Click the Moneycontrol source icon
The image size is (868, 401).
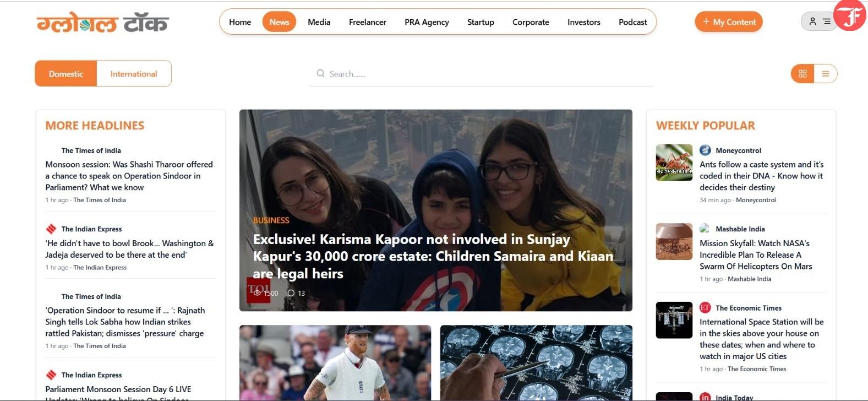coord(705,150)
